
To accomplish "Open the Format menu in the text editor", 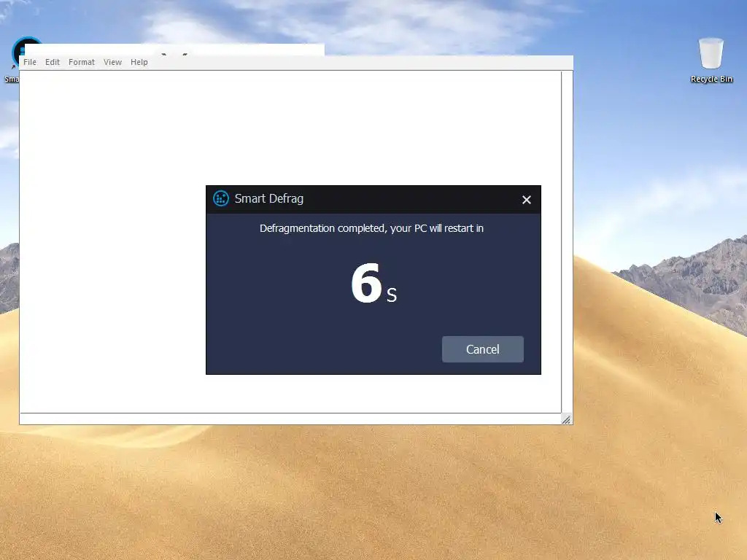I will (82, 62).
